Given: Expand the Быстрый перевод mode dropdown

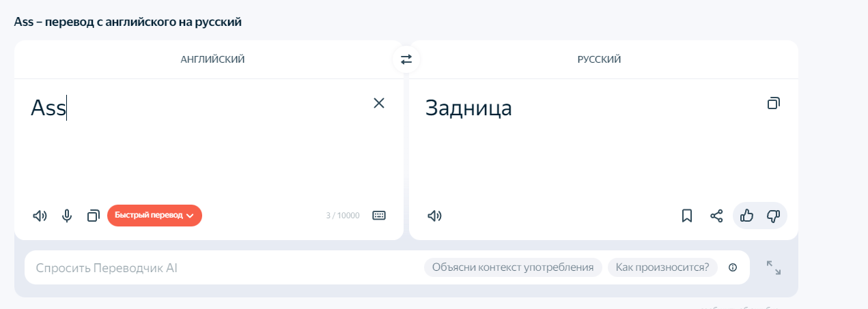Looking at the screenshot, I should pos(154,216).
